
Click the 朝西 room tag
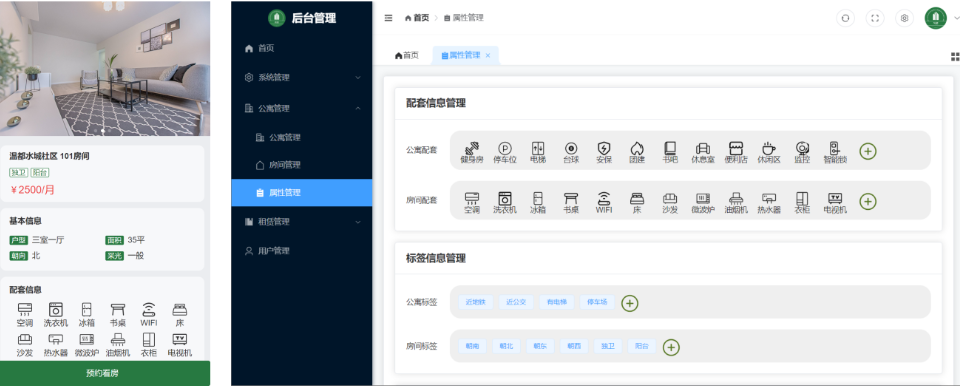tap(574, 346)
